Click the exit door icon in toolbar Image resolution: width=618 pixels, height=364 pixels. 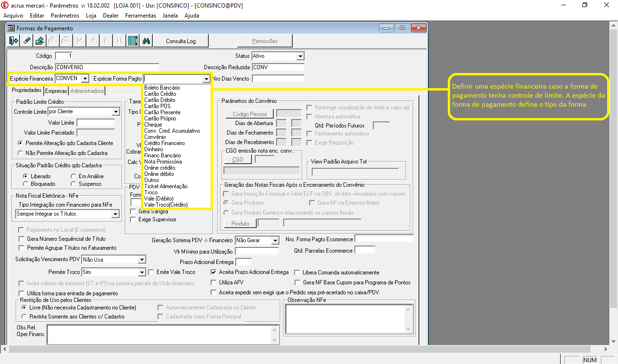click(14, 41)
